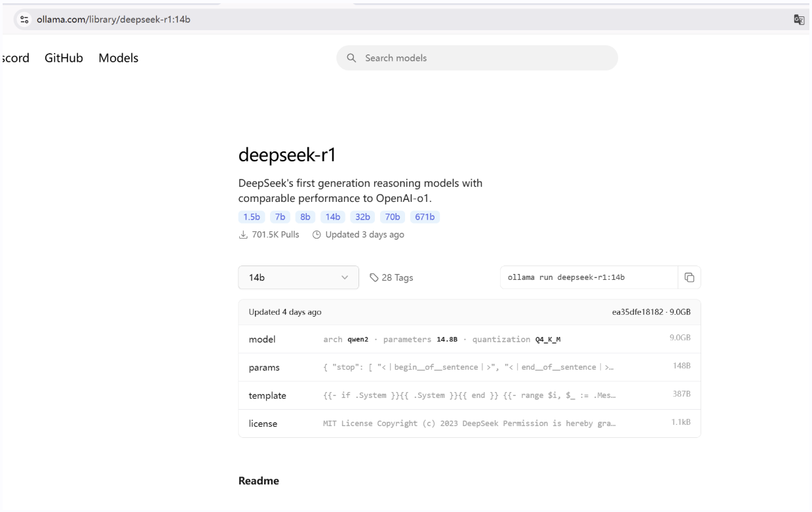Focus the Search models field
Viewport: 812px width, 512px height.
477,58
